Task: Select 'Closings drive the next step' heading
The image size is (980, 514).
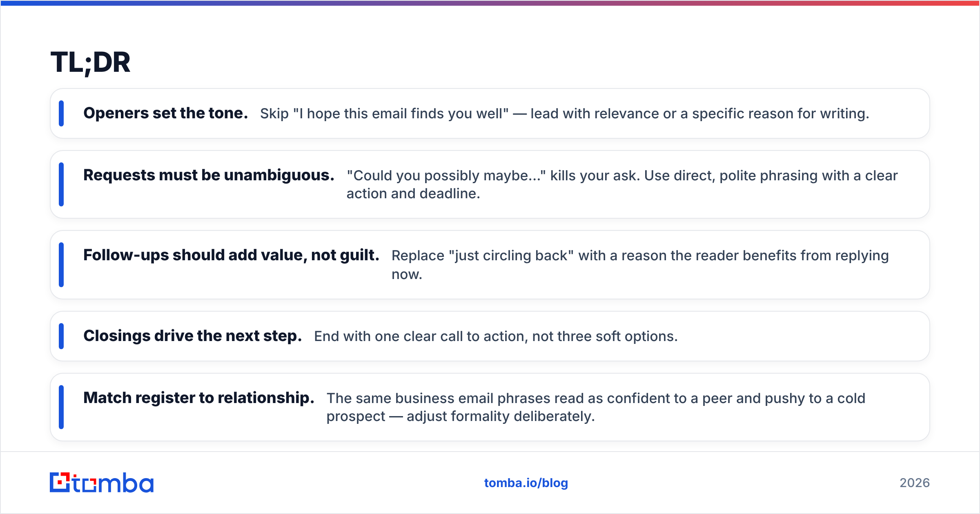Action: (192, 336)
